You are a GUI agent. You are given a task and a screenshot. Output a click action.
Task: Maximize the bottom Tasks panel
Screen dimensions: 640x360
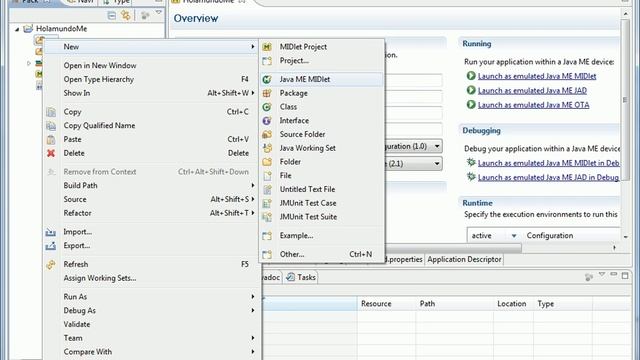pyautogui.click(x=625, y=276)
